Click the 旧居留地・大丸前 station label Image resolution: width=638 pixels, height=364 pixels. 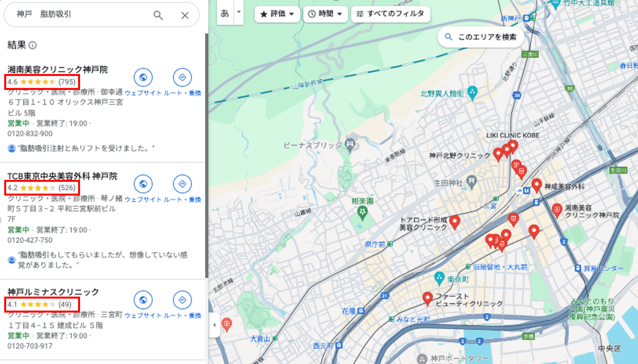[x=500, y=267]
